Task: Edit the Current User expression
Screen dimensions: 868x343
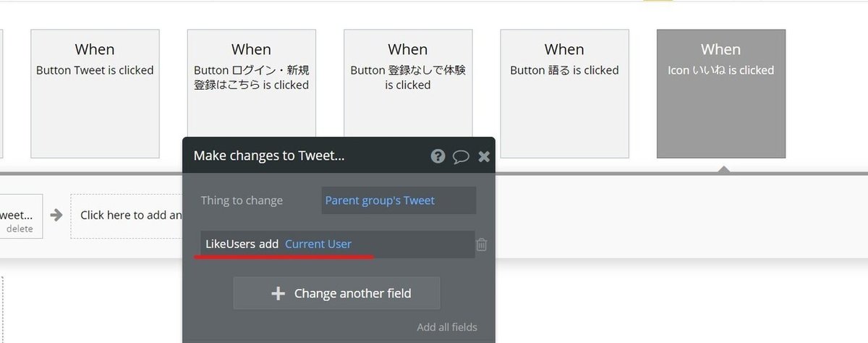Action: pyautogui.click(x=318, y=245)
